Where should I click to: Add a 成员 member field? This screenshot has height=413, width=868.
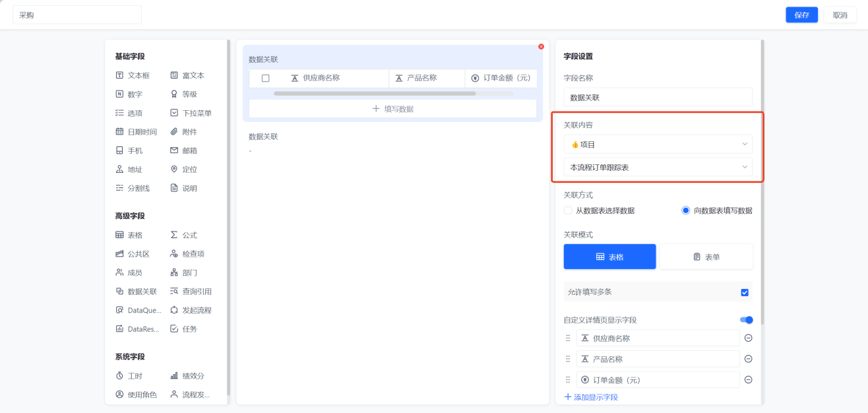pos(129,272)
